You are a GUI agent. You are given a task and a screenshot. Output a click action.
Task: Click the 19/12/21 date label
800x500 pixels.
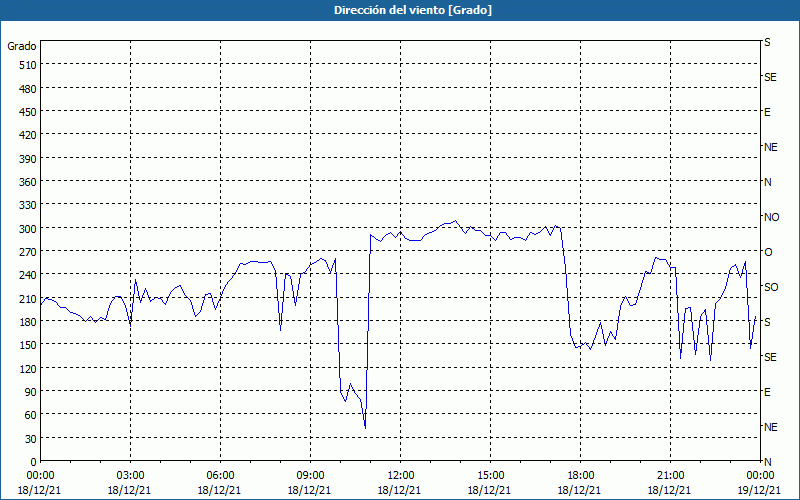coord(760,490)
